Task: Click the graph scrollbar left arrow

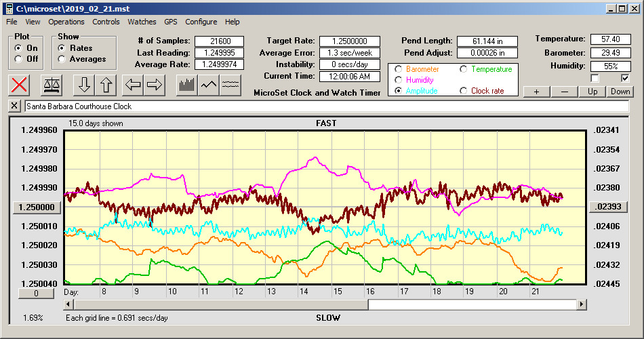Action: [x=69, y=304]
